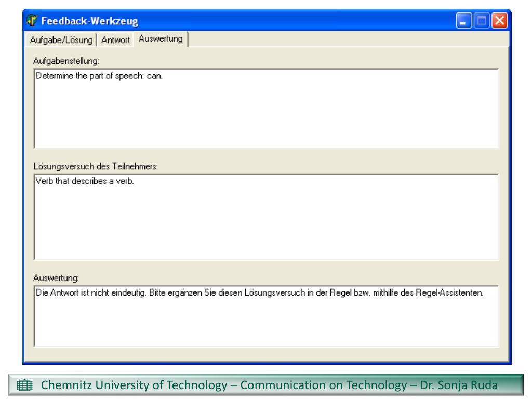Click inside the Auswertung result text box

tap(267, 316)
